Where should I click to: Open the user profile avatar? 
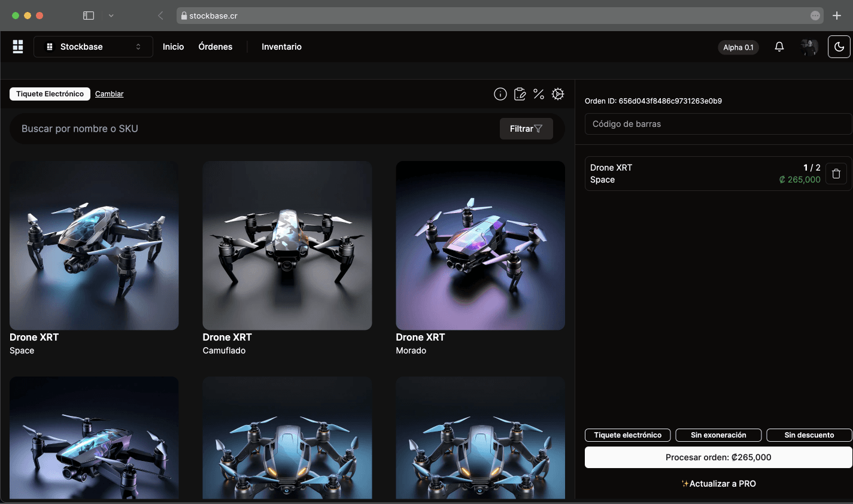pos(809,47)
